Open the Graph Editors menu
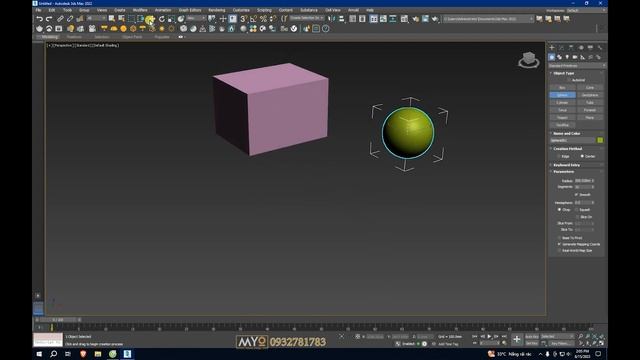 click(x=190, y=10)
